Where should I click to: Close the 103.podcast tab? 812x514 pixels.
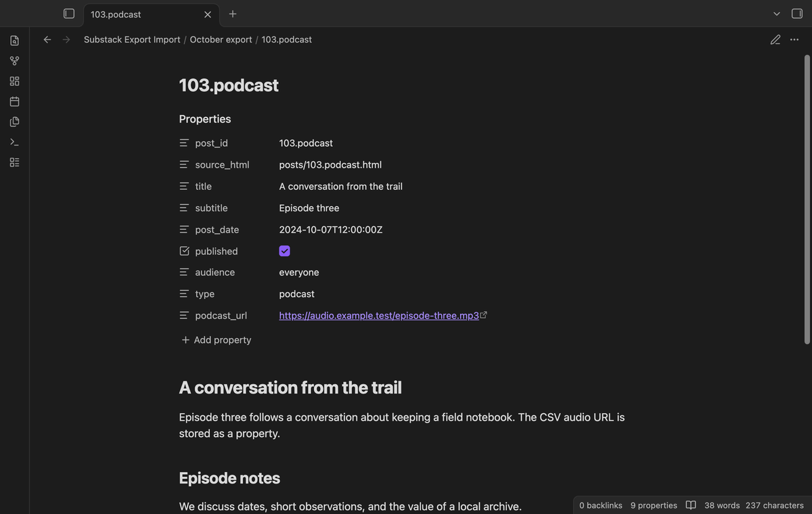pos(208,14)
